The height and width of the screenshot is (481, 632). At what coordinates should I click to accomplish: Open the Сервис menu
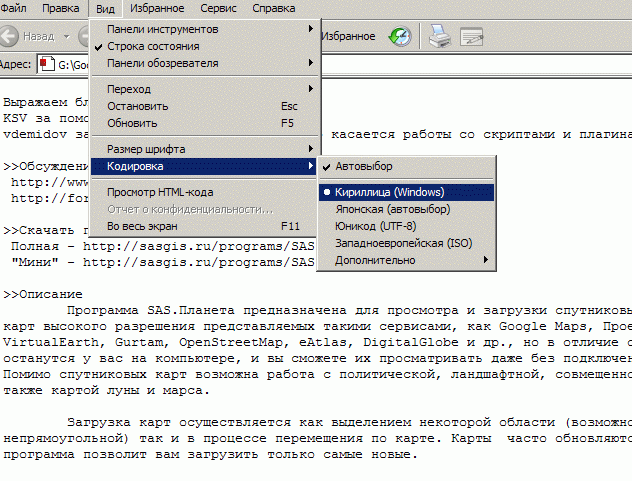pos(218,8)
